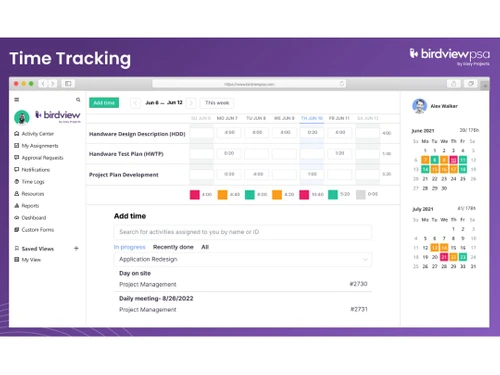Open Activity Center from sidebar
Screen dimensions: 500x375
[x=37, y=134]
